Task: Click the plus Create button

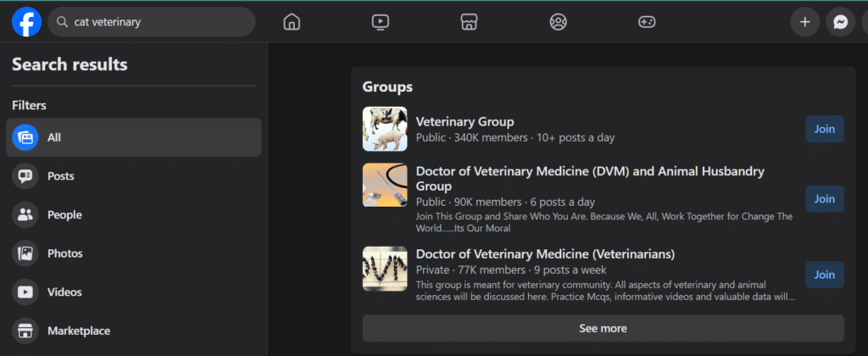Action: (x=805, y=22)
